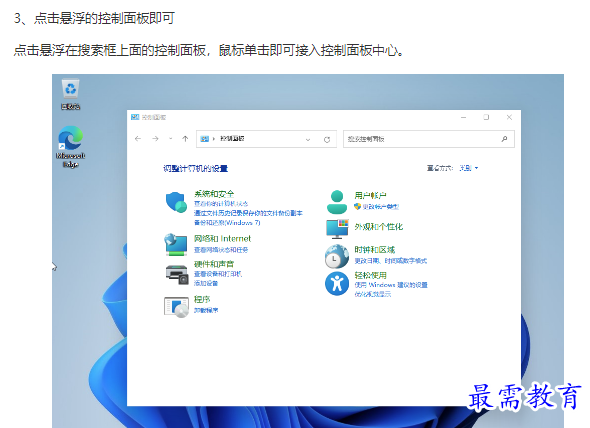Open 使用 Windows 建议的设置 link
Viewport: 590px width, 428px height.
pyautogui.click(x=391, y=285)
